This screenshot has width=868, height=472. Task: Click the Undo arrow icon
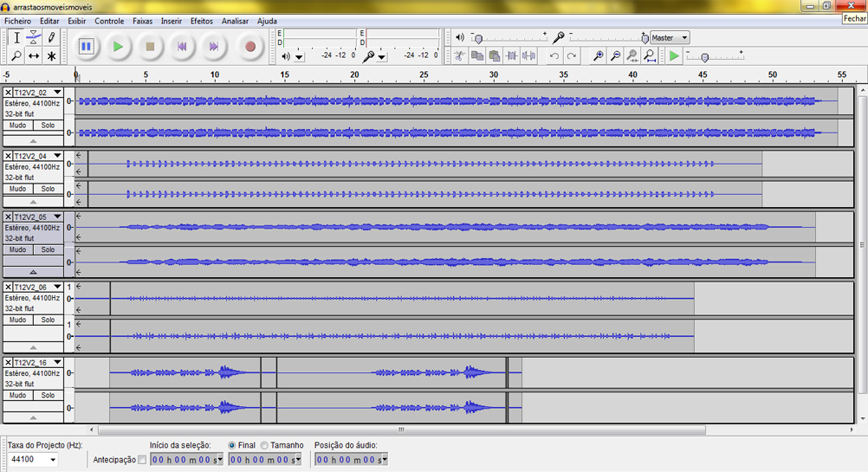pos(554,56)
